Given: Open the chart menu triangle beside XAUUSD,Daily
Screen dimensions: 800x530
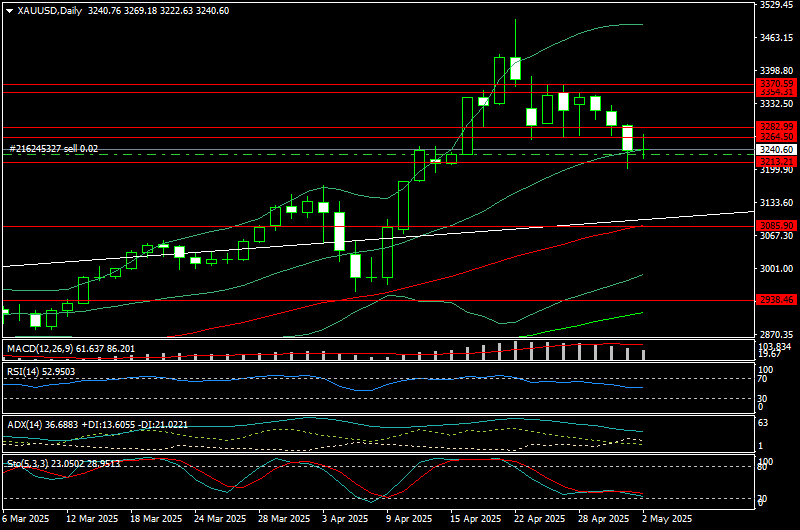Looking at the screenshot, I should point(10,11).
